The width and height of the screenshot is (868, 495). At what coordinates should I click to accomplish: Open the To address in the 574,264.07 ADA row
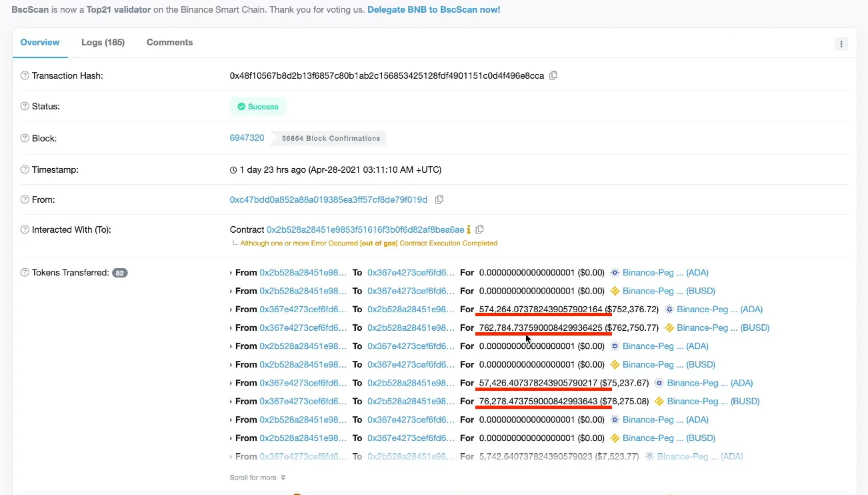click(x=411, y=310)
